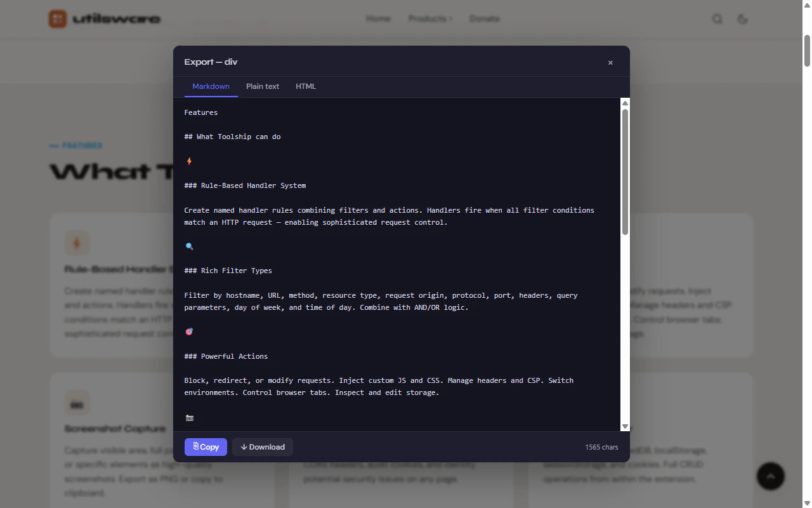
Task: Click the export panel scrollbar thumb
Action: (x=625, y=172)
